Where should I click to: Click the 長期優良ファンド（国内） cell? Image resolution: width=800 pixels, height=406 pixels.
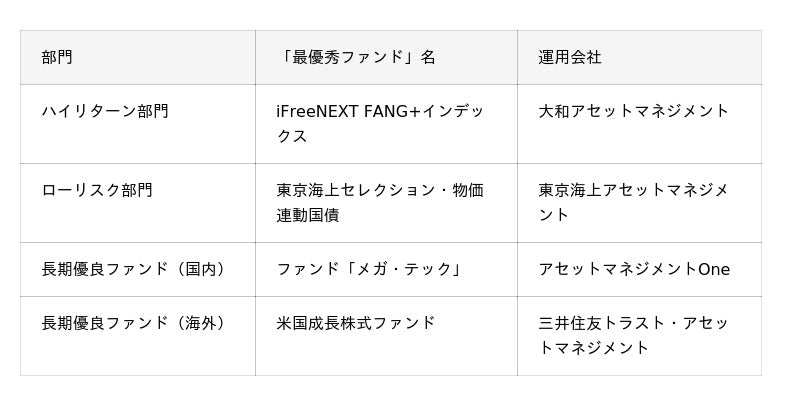point(133,269)
